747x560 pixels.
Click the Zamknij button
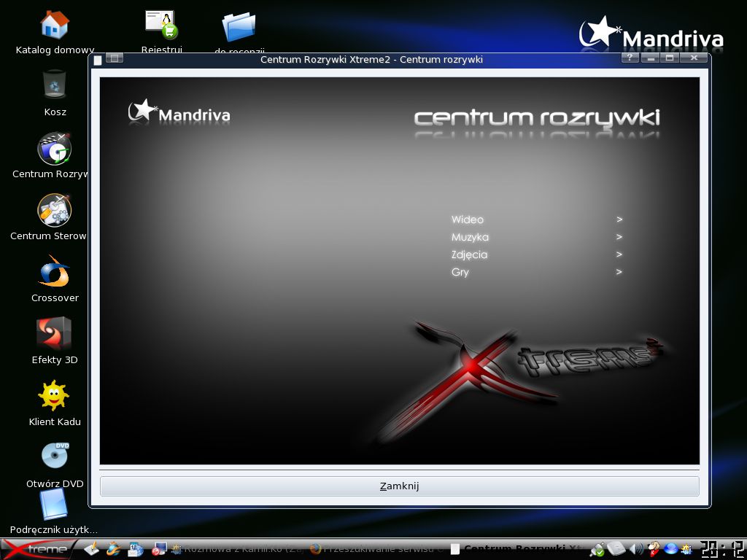coord(399,486)
